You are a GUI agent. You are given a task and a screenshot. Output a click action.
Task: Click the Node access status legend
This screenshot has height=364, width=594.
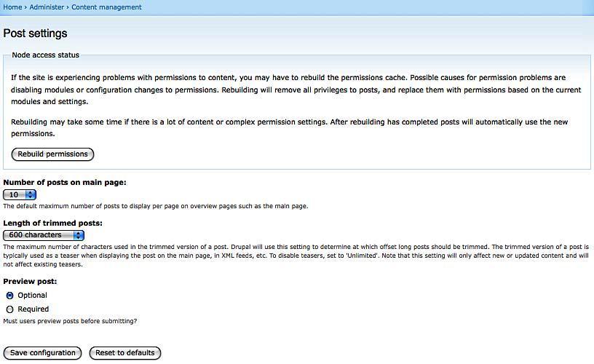click(45, 55)
